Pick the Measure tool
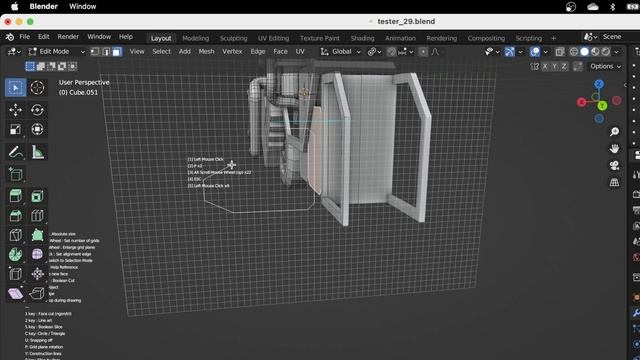640x360 pixels. click(x=37, y=152)
